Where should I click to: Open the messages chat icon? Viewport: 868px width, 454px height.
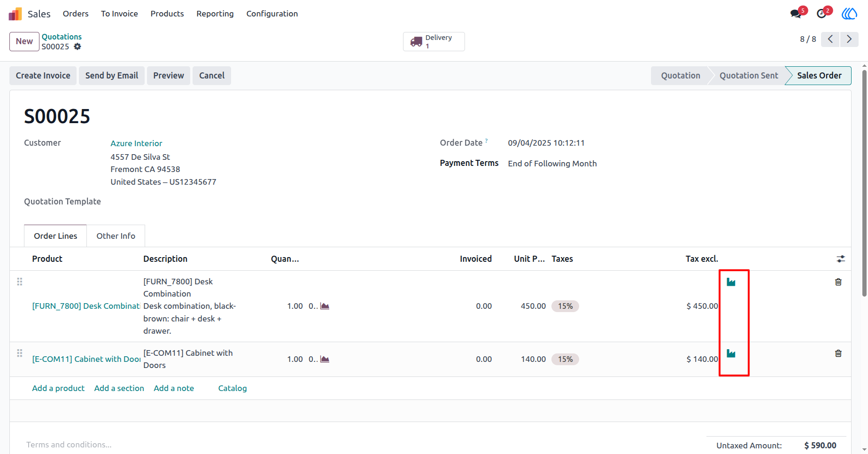coord(796,14)
